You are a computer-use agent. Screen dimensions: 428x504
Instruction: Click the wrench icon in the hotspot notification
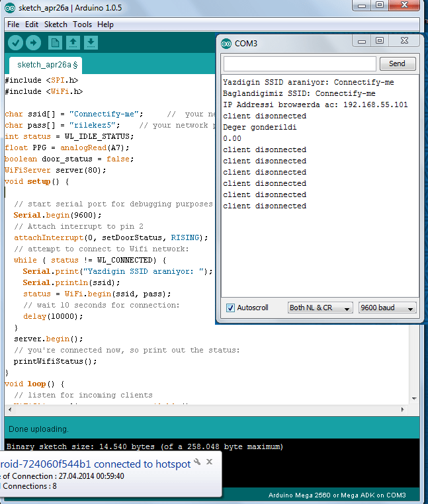tap(197, 462)
